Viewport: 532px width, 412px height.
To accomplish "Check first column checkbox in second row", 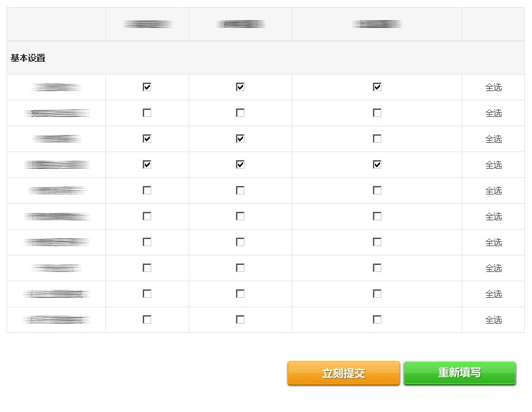I will pyautogui.click(x=147, y=113).
